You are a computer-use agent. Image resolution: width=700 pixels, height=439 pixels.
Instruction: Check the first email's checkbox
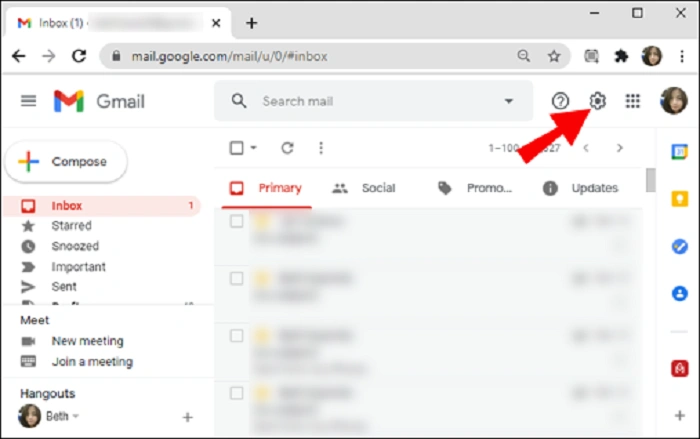pos(237,222)
